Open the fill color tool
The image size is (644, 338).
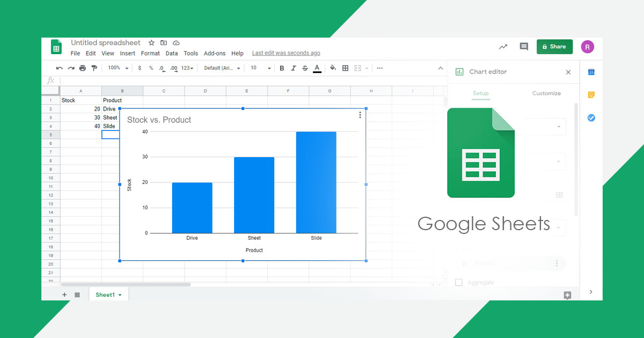(332, 68)
